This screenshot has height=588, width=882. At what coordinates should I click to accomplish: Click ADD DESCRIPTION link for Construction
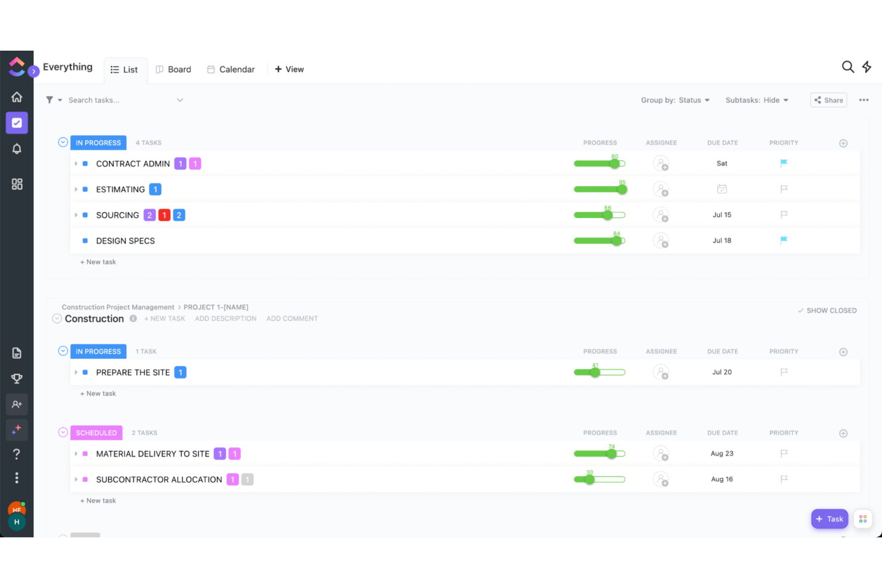click(x=226, y=319)
